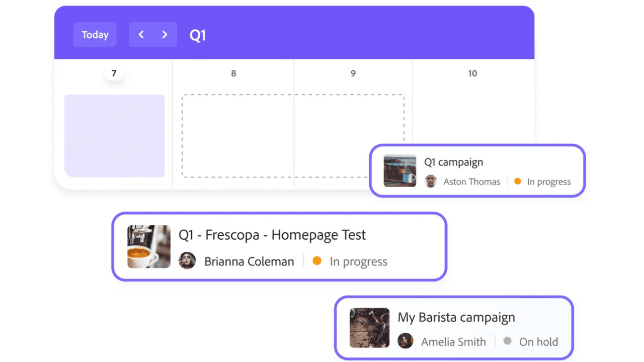Viewport: 644px width, 362px height.
Task: Click the Q1 campaign thumbnail image
Action: click(x=399, y=170)
